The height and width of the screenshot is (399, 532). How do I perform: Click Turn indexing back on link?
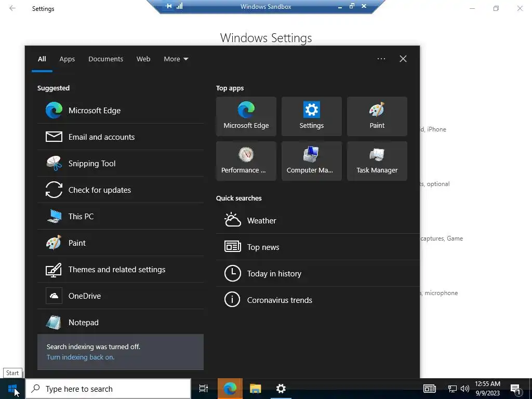81,357
